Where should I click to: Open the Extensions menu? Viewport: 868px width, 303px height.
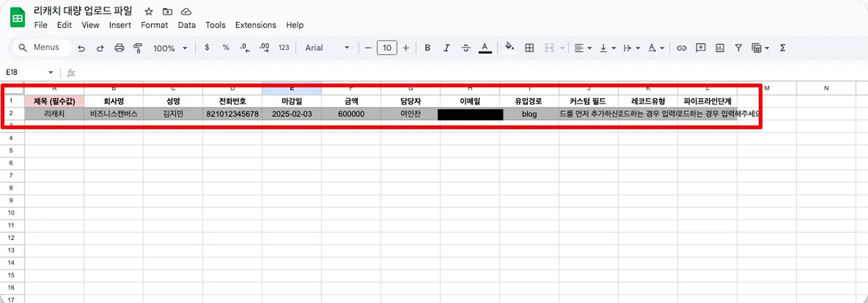tap(255, 25)
